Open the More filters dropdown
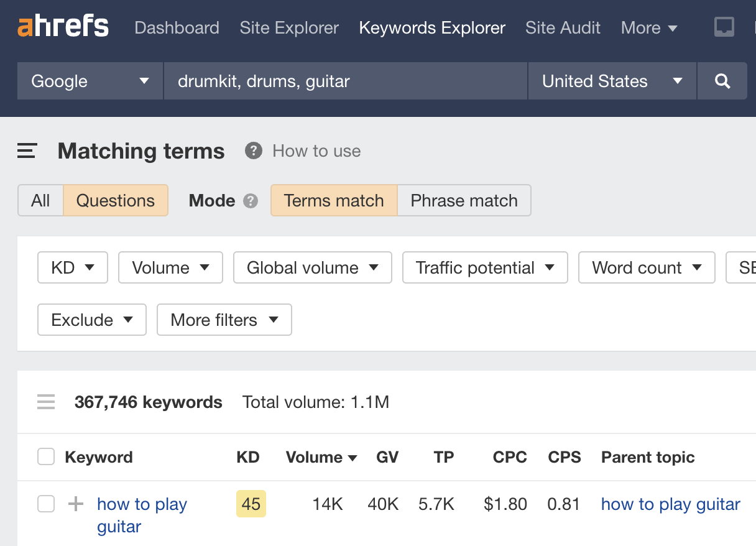 [224, 320]
